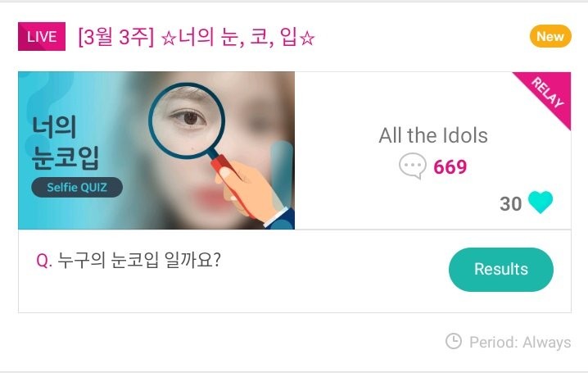Click the pink LIVE badge
The height and width of the screenshot is (373, 588).
coord(42,37)
